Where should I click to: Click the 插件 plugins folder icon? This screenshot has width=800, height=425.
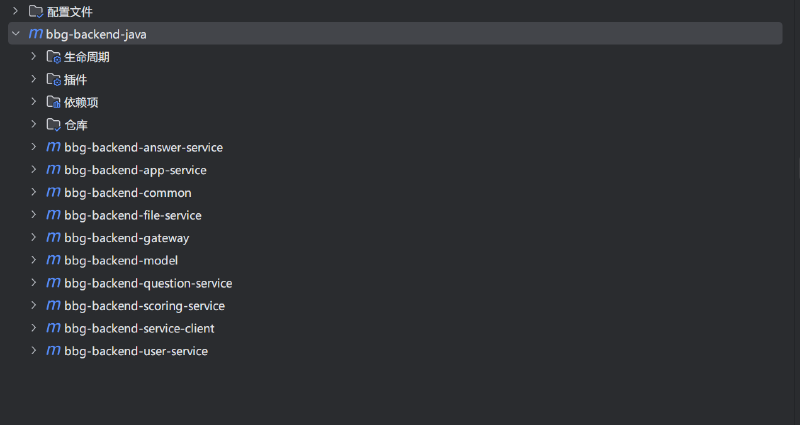pyautogui.click(x=54, y=80)
